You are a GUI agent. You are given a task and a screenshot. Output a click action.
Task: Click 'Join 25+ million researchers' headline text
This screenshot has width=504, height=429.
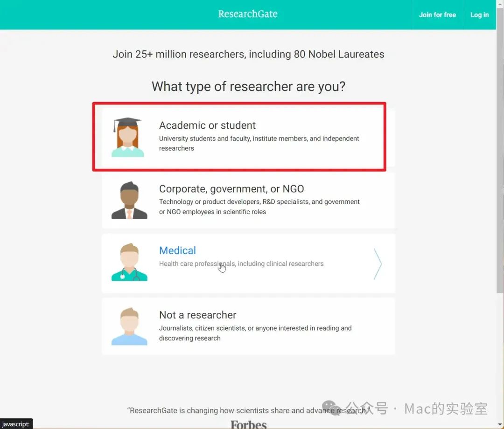coord(248,54)
